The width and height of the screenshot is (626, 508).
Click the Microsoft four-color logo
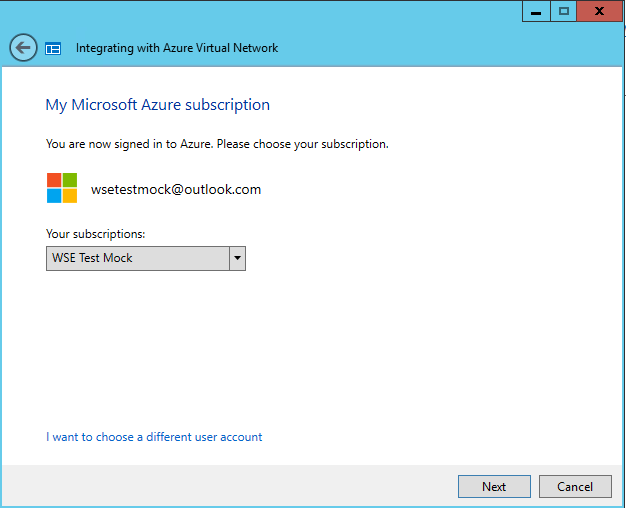62,188
